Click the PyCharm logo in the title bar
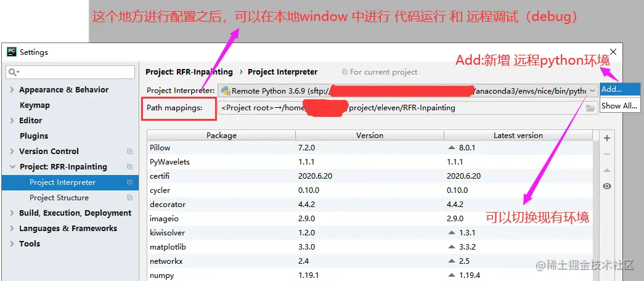Image resolution: width=644 pixels, height=281 pixels. click(12, 52)
